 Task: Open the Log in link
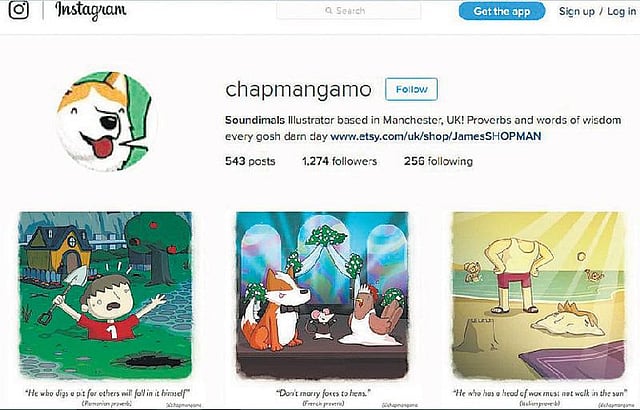point(621,11)
